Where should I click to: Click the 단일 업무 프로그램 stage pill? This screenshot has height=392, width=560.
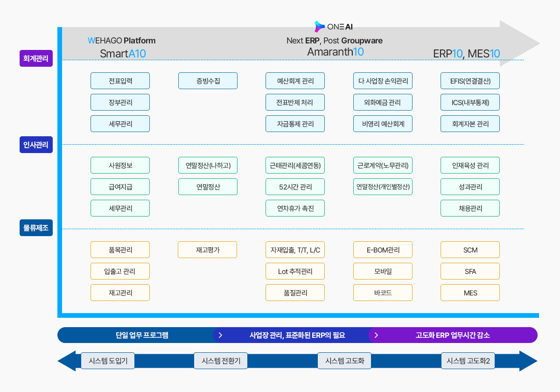[x=142, y=335]
